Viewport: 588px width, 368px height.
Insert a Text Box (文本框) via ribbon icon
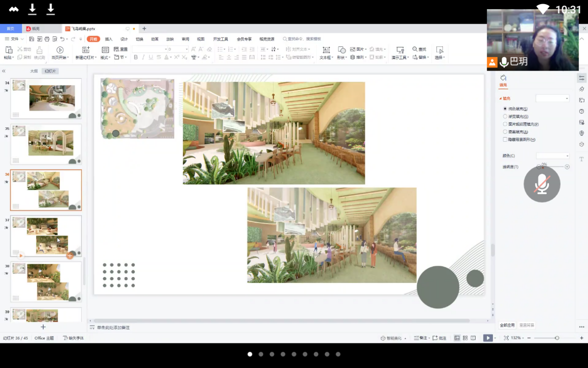click(326, 50)
